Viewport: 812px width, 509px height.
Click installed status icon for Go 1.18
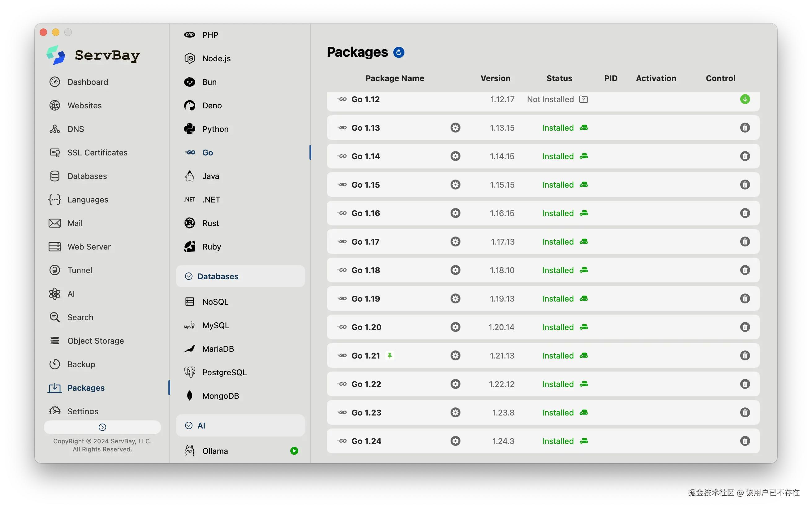click(584, 270)
